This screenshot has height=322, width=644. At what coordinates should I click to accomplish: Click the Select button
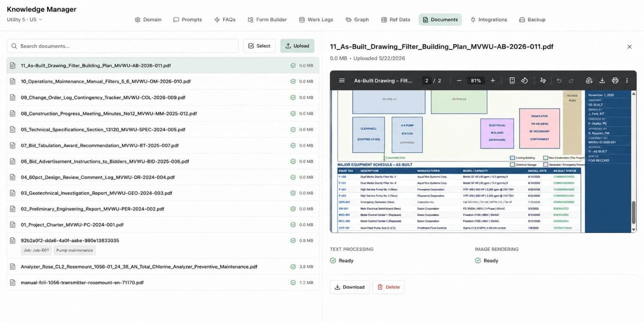point(259,46)
